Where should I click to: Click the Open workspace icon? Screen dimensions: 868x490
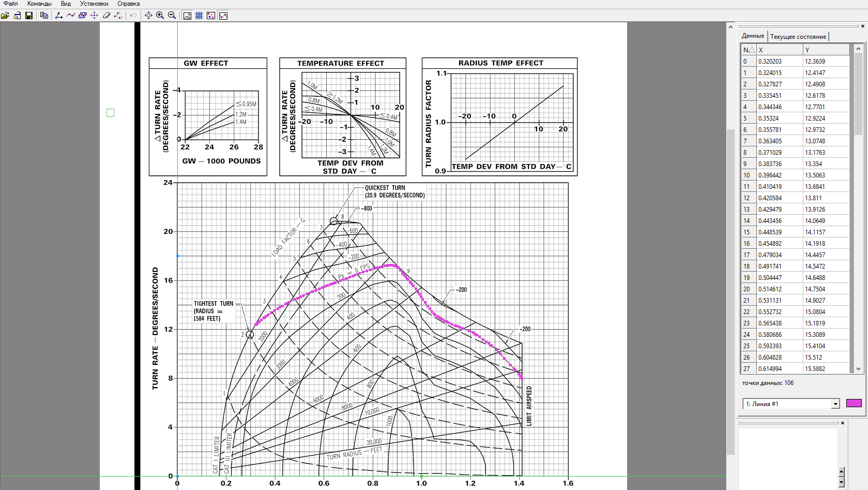click(x=17, y=16)
